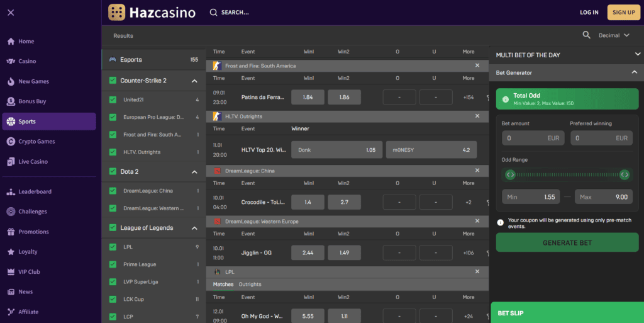Click the Odd Range slider track
Screen dimensions: 644x323
click(567, 174)
